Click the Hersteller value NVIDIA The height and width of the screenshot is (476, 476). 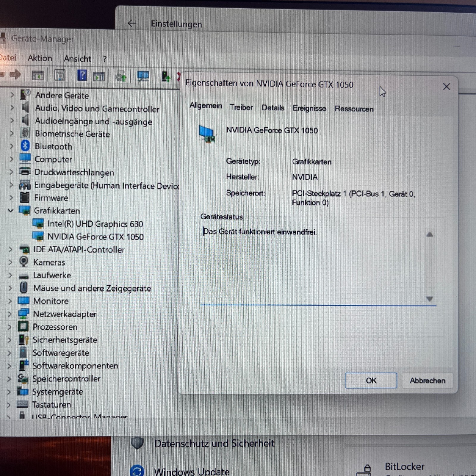[x=305, y=177]
